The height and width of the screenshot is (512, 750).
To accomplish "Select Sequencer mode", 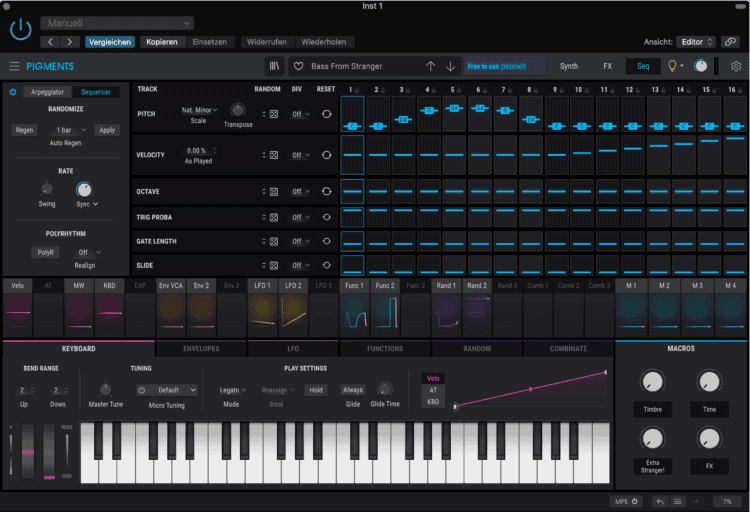I will (x=96, y=92).
